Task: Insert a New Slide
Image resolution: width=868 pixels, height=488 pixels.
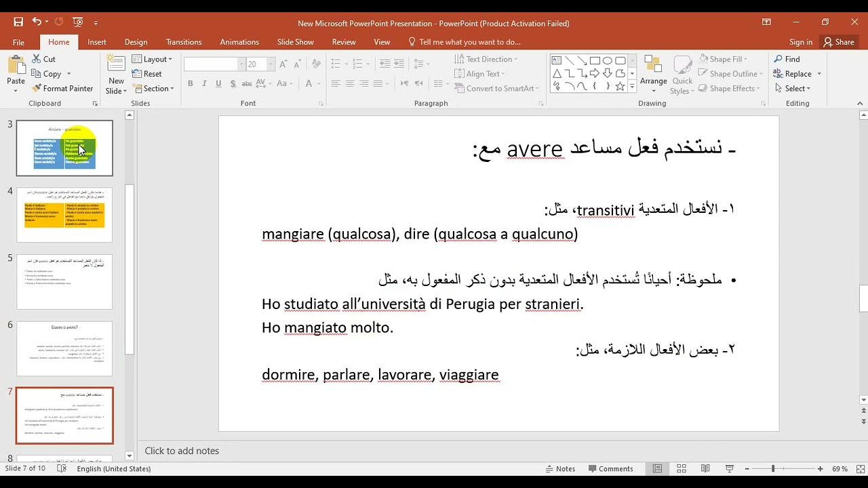Action: click(116, 75)
